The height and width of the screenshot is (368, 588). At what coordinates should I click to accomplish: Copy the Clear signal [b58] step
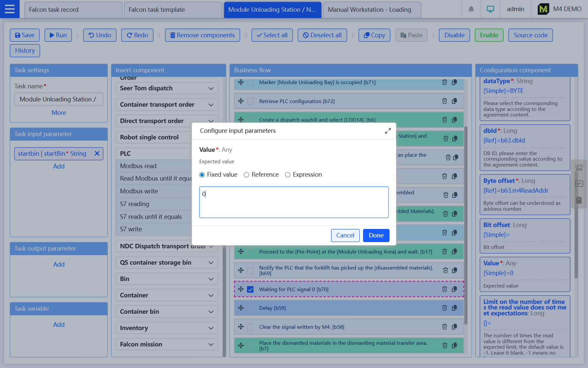(x=454, y=327)
